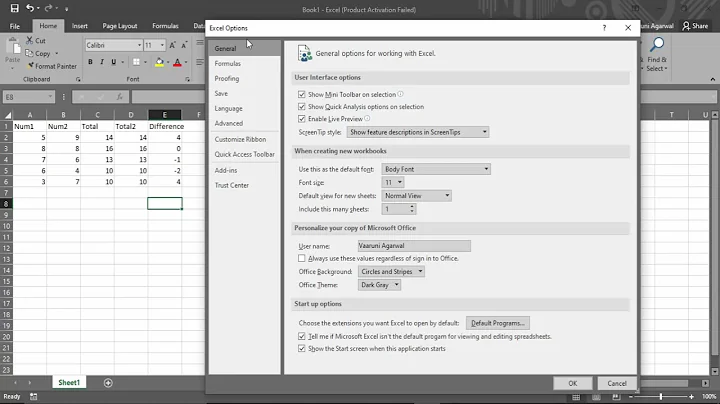Viewport: 720px width, 404px height.
Task: Select the Sheet1 tab
Action: [x=69, y=382]
